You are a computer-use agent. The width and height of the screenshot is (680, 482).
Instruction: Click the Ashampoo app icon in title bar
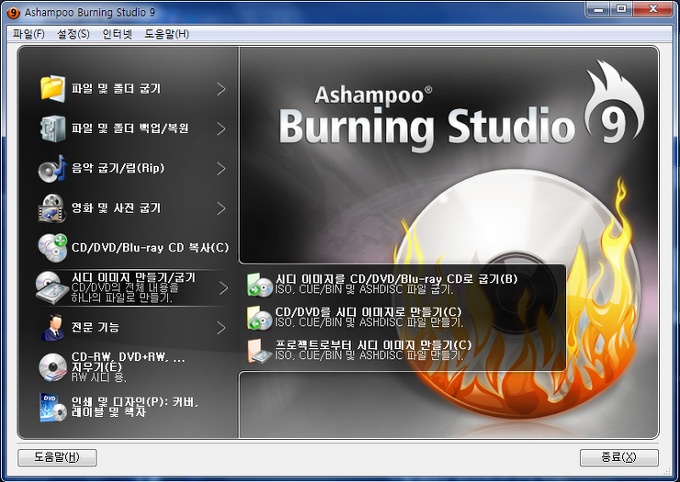pyautogui.click(x=13, y=13)
